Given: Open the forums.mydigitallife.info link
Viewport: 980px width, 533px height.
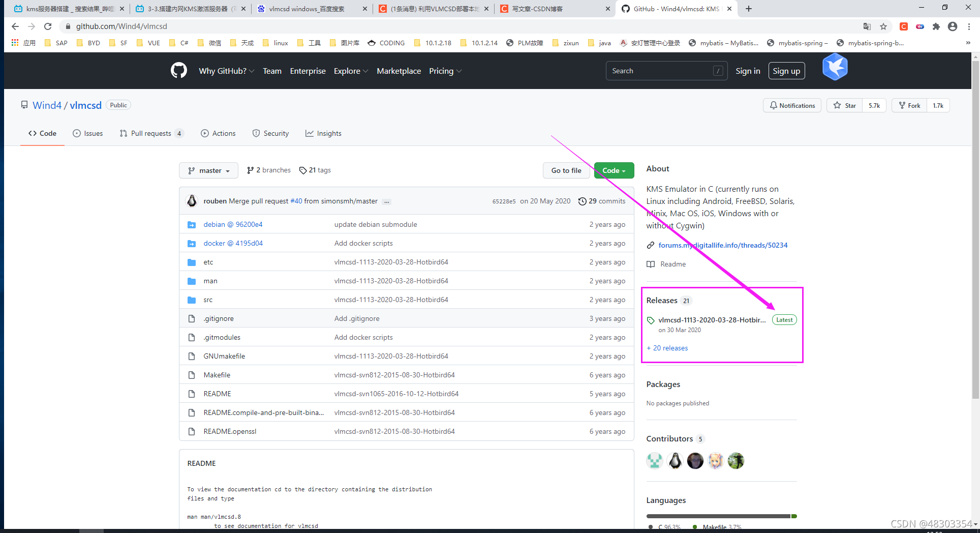Looking at the screenshot, I should pos(723,245).
